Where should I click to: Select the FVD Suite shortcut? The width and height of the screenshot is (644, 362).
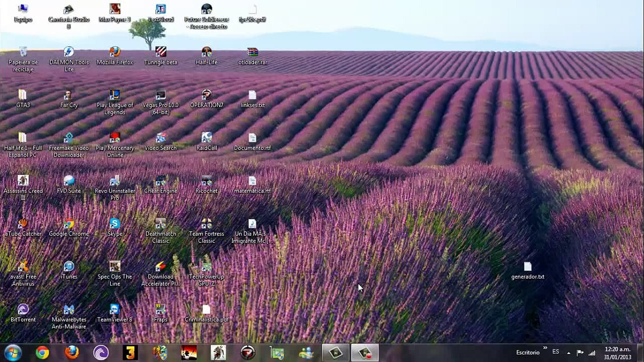(x=69, y=184)
